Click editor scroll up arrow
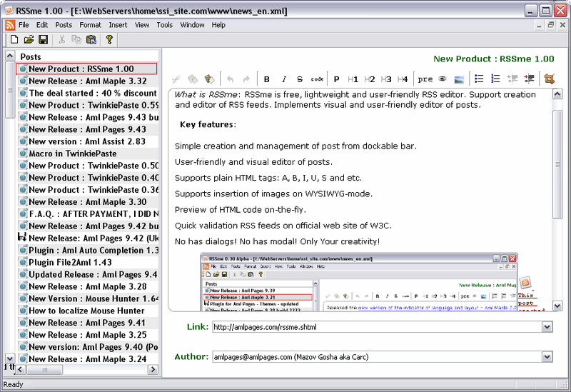 pyautogui.click(x=557, y=94)
